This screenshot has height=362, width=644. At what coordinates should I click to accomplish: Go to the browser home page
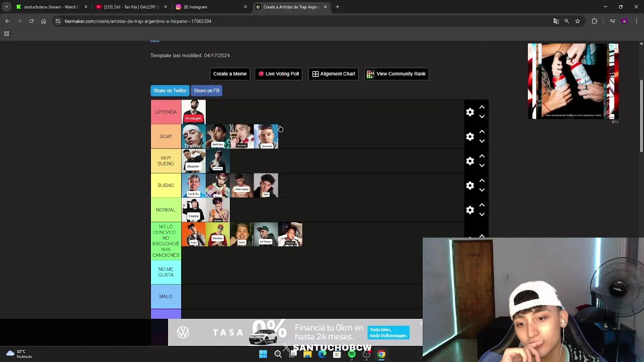(43, 21)
